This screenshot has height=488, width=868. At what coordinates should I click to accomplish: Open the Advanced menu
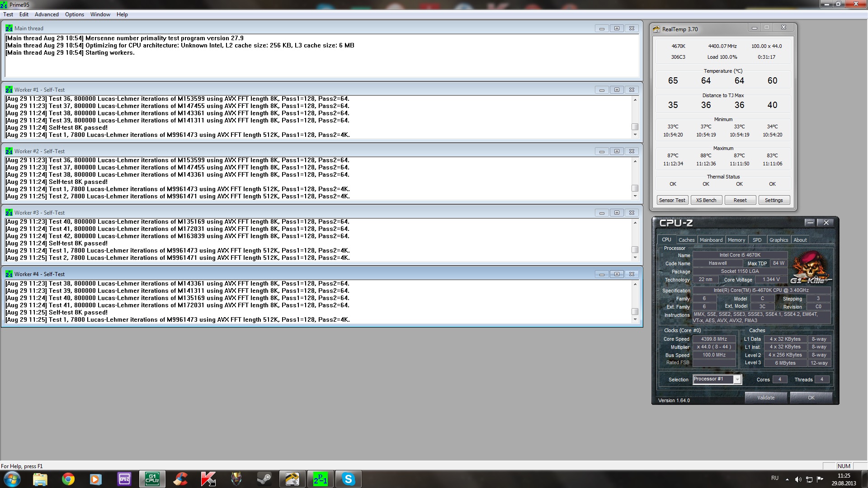coord(47,14)
